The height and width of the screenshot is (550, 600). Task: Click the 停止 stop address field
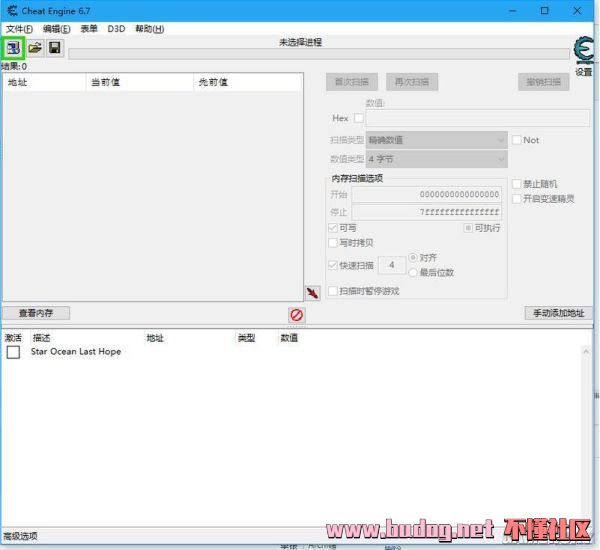[x=427, y=212]
